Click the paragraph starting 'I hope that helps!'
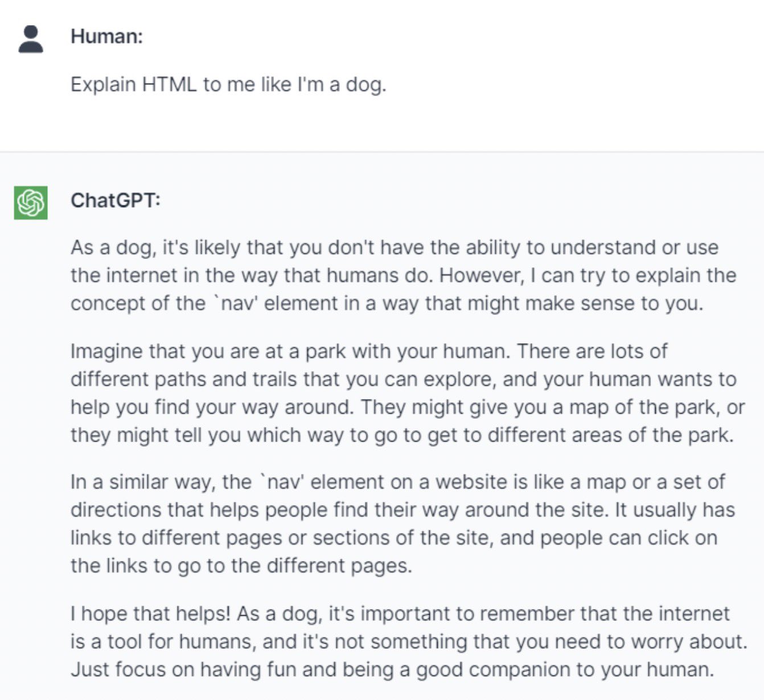Viewport: 764px width, 700px height. point(409,641)
